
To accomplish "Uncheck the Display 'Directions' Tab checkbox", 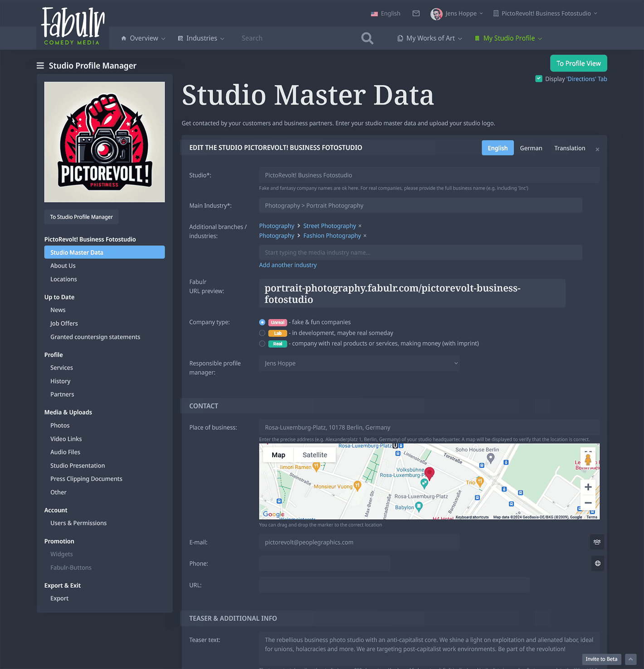I will 538,78.
